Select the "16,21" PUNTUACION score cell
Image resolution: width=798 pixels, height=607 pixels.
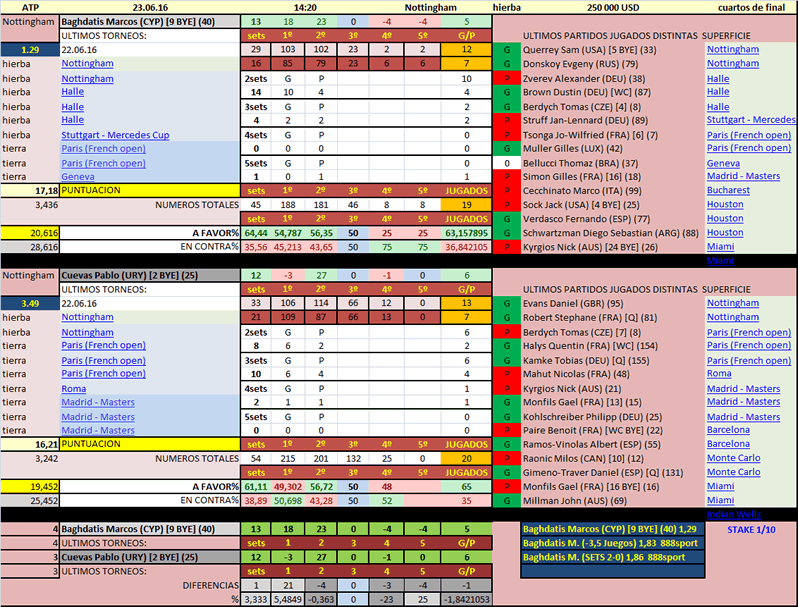click(30, 444)
